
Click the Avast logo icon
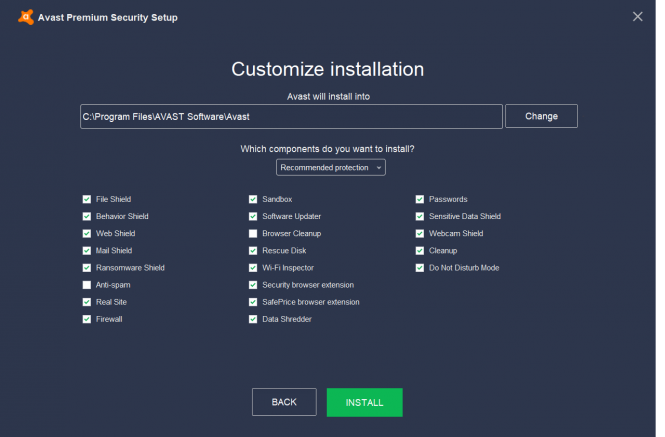point(26,17)
